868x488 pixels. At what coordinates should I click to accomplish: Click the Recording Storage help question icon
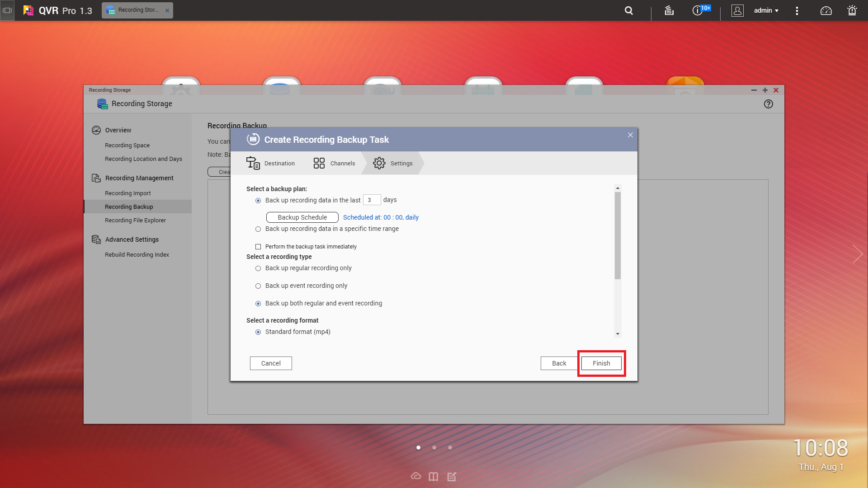768,104
